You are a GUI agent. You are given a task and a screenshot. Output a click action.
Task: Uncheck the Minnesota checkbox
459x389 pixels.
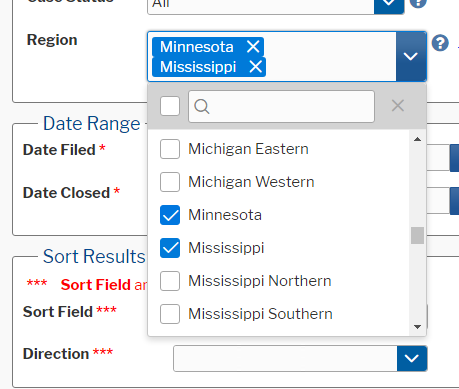click(x=170, y=215)
